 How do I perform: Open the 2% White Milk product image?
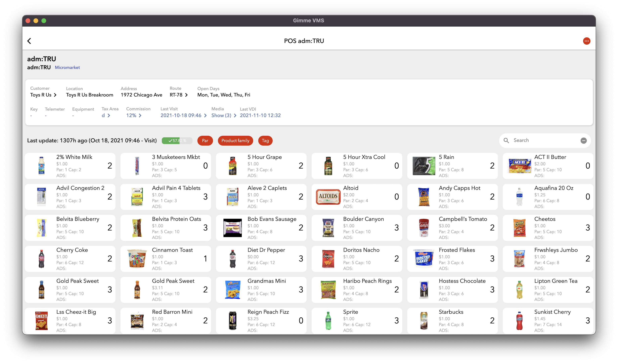point(41,166)
